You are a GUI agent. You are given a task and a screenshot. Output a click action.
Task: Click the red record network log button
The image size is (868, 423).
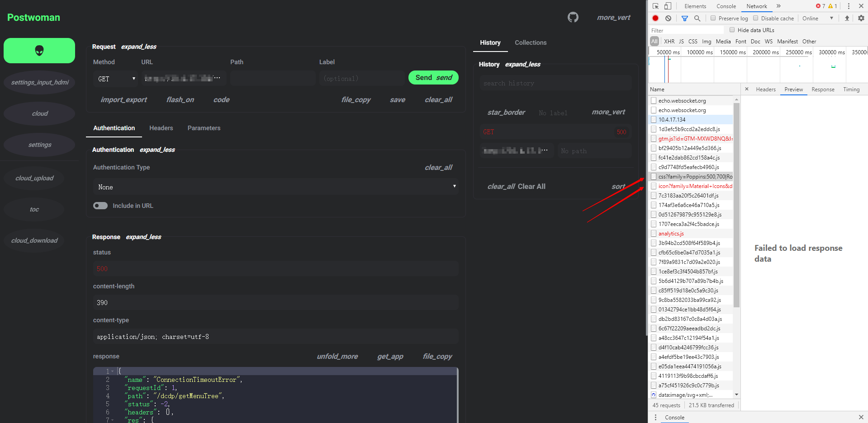[655, 18]
